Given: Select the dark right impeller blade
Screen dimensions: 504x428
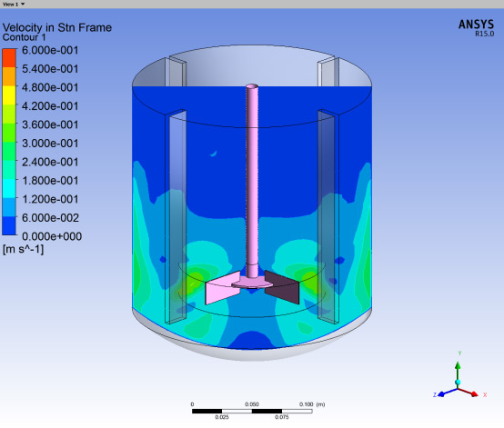Looking at the screenshot, I should [282, 287].
